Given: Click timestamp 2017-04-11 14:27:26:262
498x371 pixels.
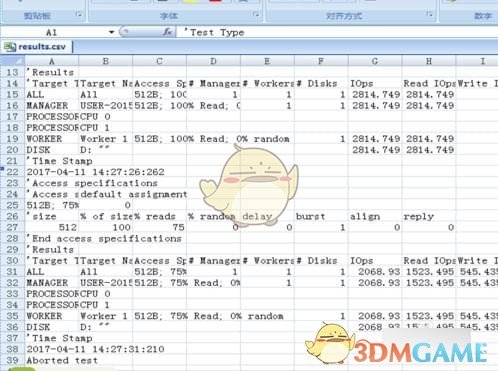Looking at the screenshot, I should coord(95,172).
